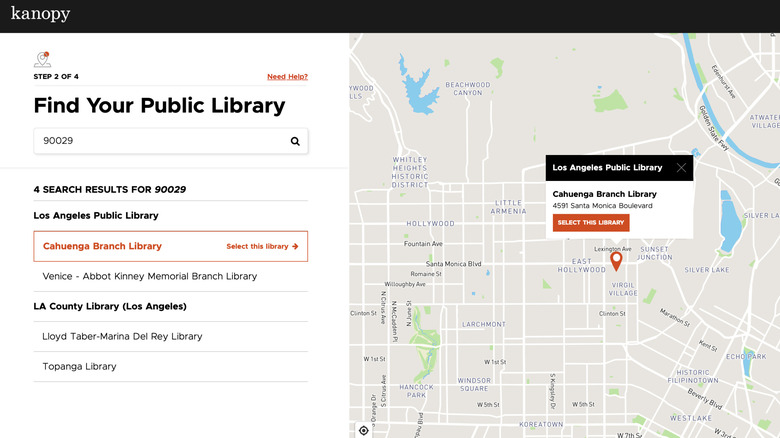
Task: Click the Need Help? link
Action: (x=287, y=77)
